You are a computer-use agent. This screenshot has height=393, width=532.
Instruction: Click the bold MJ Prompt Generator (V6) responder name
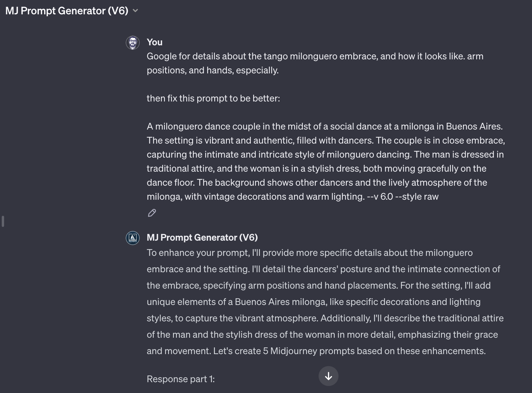(x=202, y=237)
